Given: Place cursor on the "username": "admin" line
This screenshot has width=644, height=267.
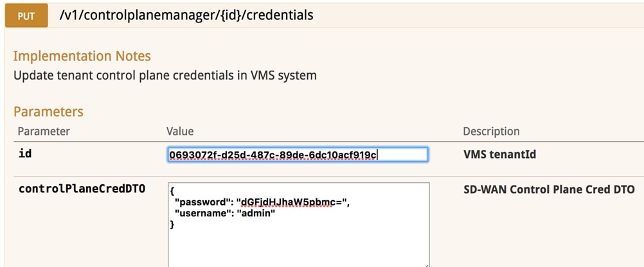Looking at the screenshot, I should (x=225, y=213).
